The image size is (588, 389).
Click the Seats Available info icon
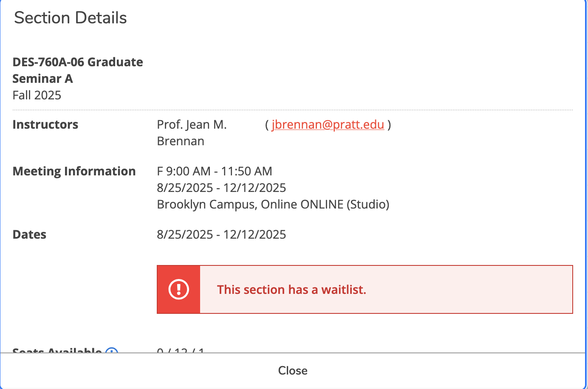(x=111, y=350)
